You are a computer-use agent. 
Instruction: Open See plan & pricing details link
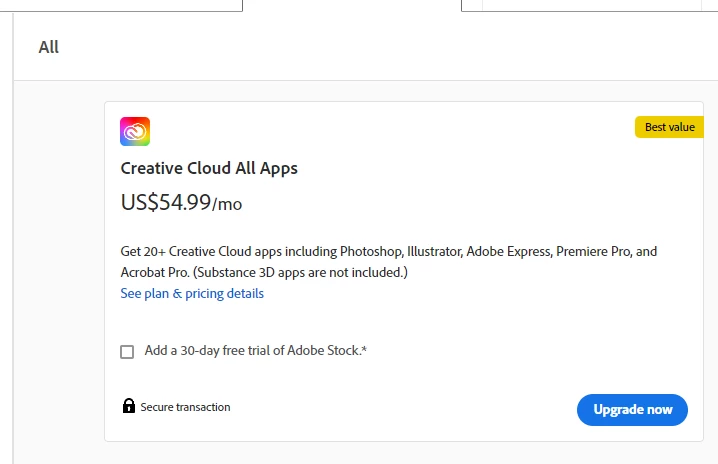pos(192,293)
